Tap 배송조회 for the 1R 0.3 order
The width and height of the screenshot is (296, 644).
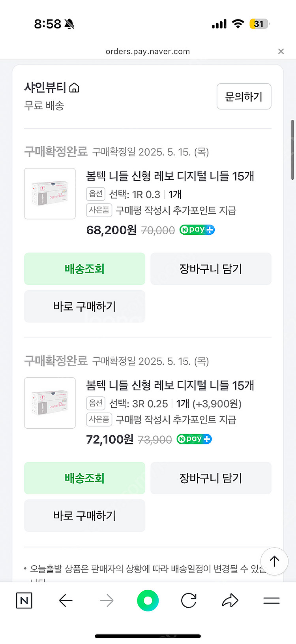(x=84, y=269)
